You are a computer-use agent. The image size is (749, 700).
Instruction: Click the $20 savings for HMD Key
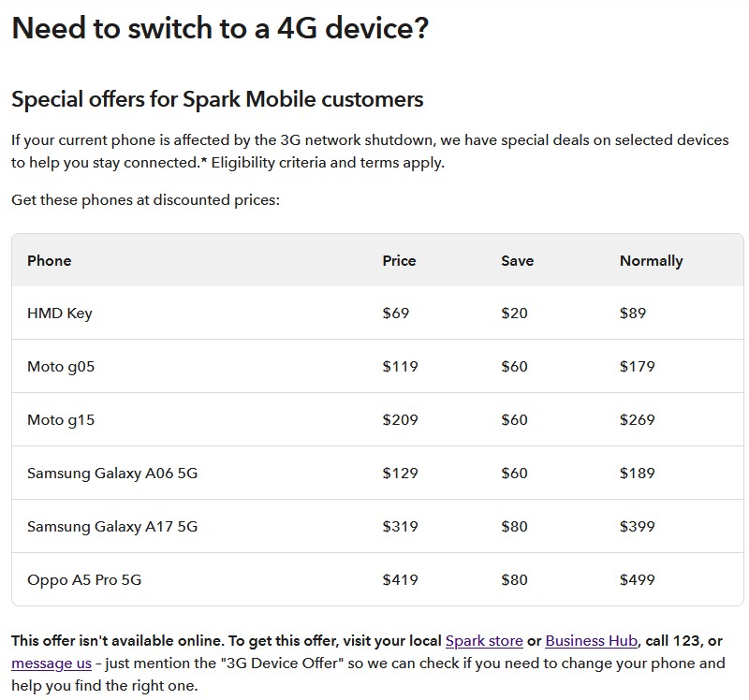coord(514,314)
